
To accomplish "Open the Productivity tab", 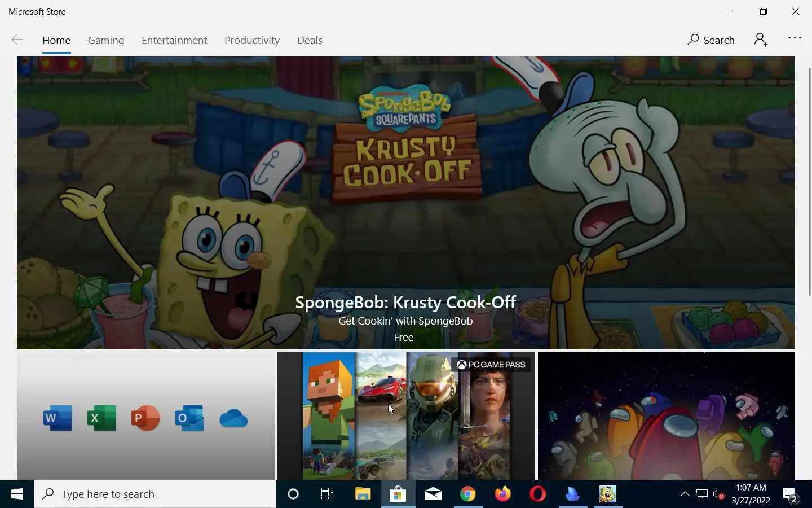I will coord(252,41).
